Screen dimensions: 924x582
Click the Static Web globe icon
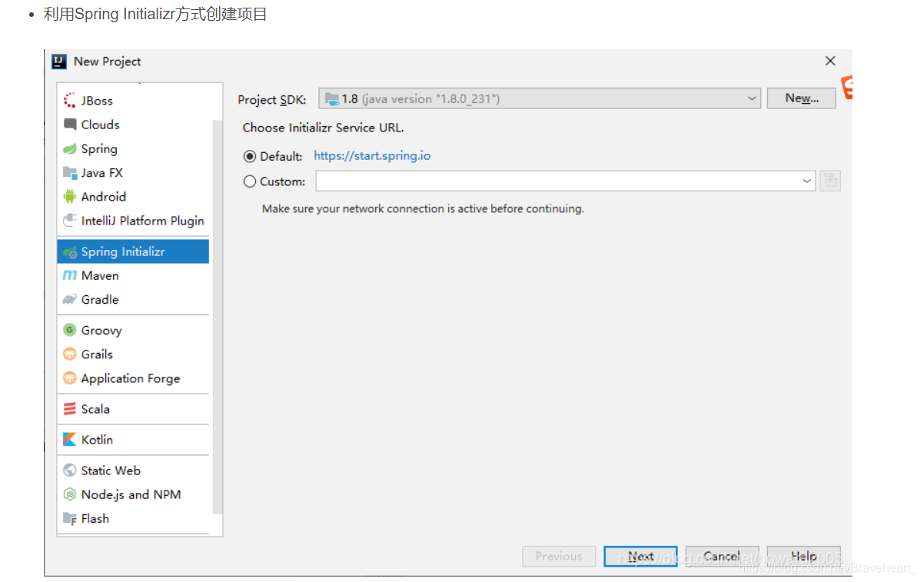tap(70, 471)
